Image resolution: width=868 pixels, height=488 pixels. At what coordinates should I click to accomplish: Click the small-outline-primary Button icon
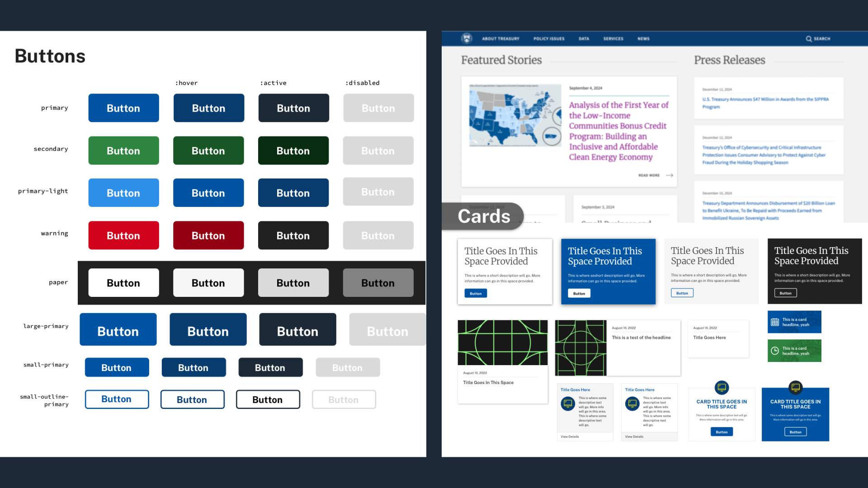coord(116,399)
